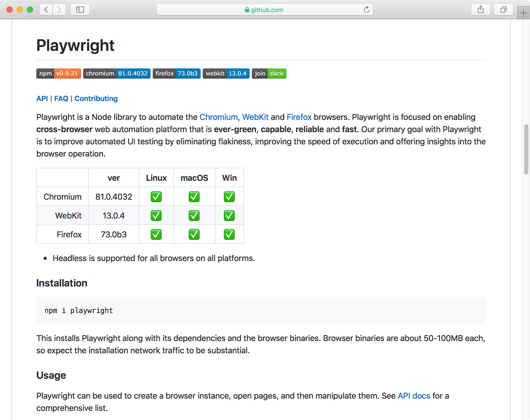Viewport: 530px width, 420px height.
Task: Reload the page with the refresh icon
Action: pos(366,10)
